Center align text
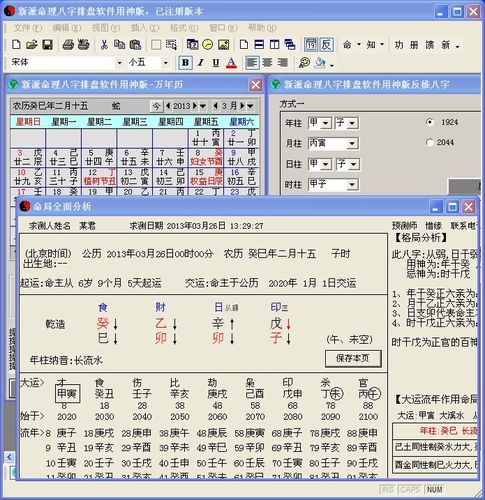Screen dimensions: 485x500 (267, 63)
